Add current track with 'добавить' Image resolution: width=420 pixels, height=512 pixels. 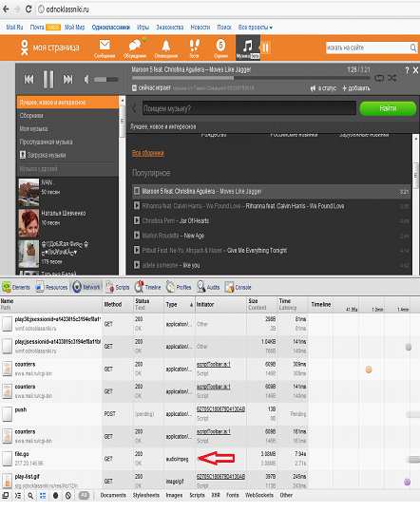356,88
